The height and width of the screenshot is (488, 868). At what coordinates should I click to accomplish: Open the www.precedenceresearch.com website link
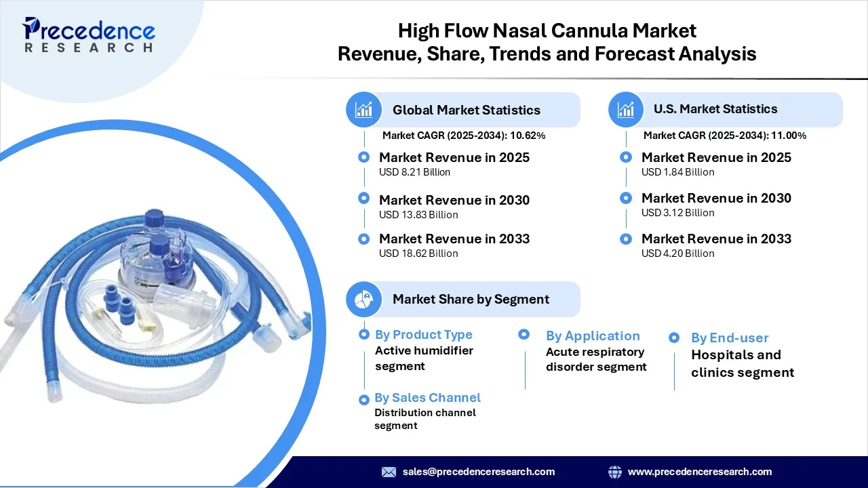coord(699,472)
